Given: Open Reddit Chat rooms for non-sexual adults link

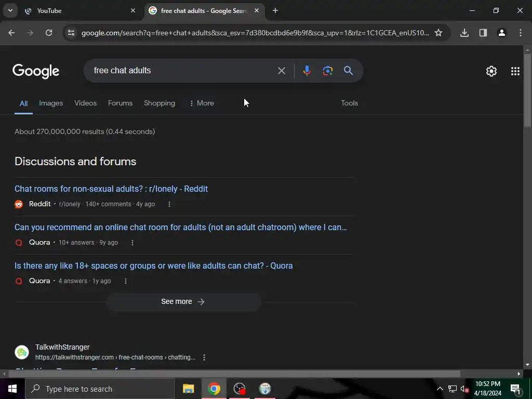Looking at the screenshot, I should 111,189.
